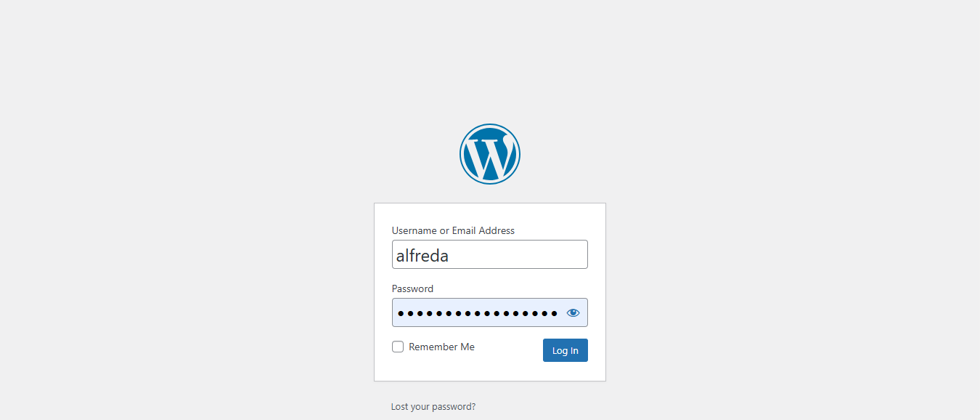Click the Password label above the field

(x=412, y=288)
